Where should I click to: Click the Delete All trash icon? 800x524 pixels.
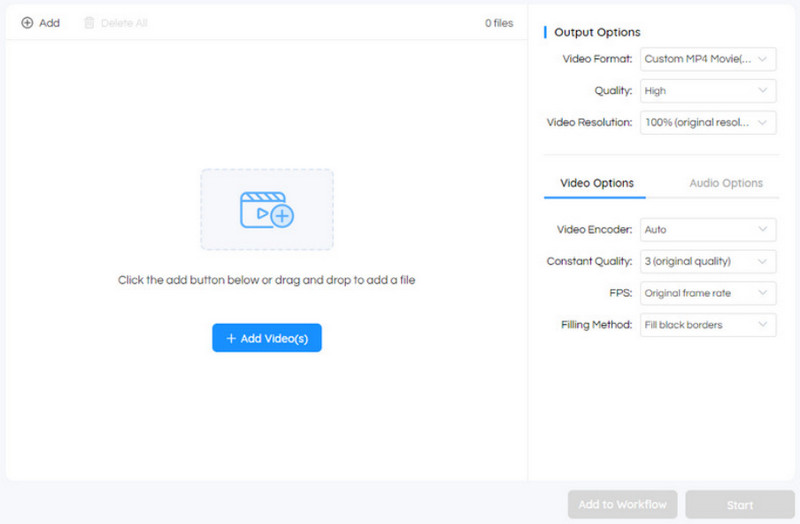point(90,23)
